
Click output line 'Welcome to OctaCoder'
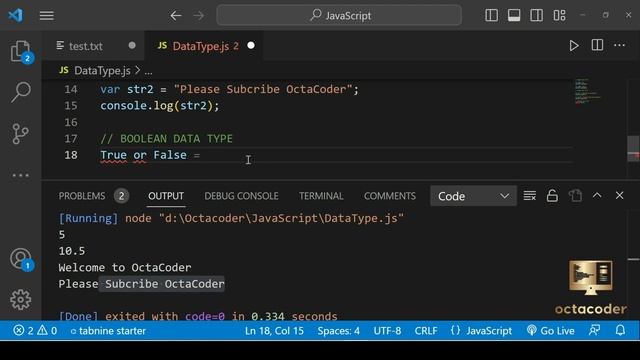(x=125, y=268)
